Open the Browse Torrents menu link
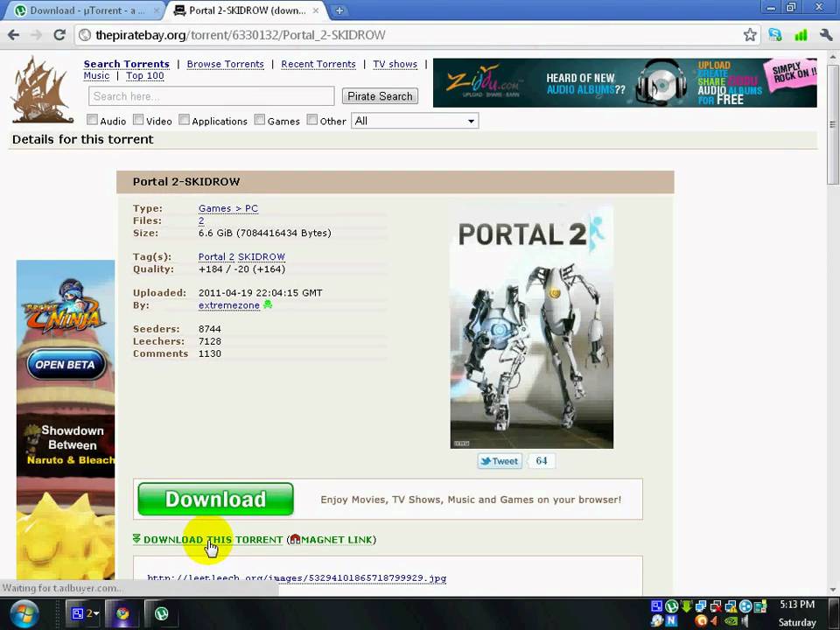The width and height of the screenshot is (840, 630). pyautogui.click(x=226, y=64)
